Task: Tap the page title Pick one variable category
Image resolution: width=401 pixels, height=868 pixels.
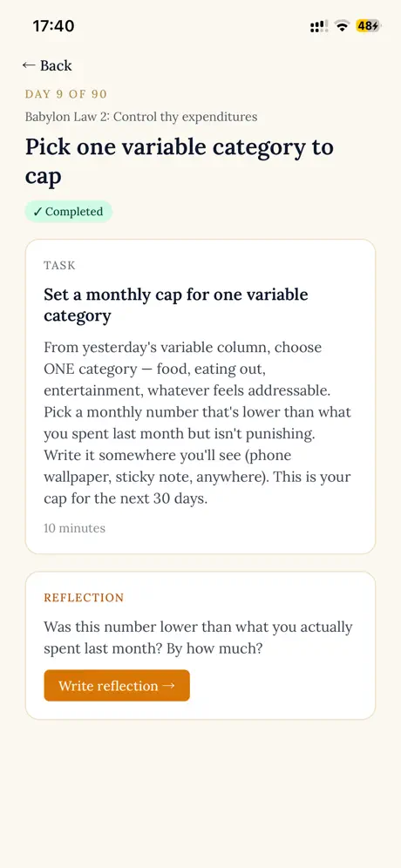Action: click(180, 161)
